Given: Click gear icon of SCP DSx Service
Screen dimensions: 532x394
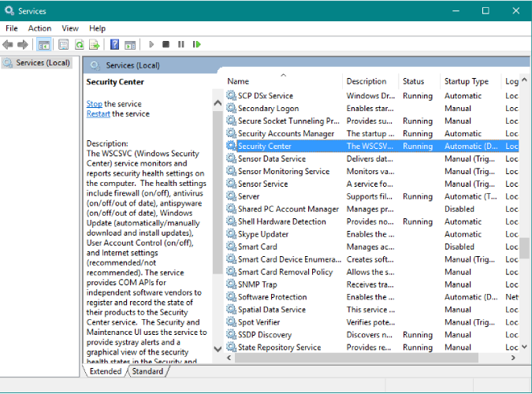Looking at the screenshot, I should (x=232, y=95).
